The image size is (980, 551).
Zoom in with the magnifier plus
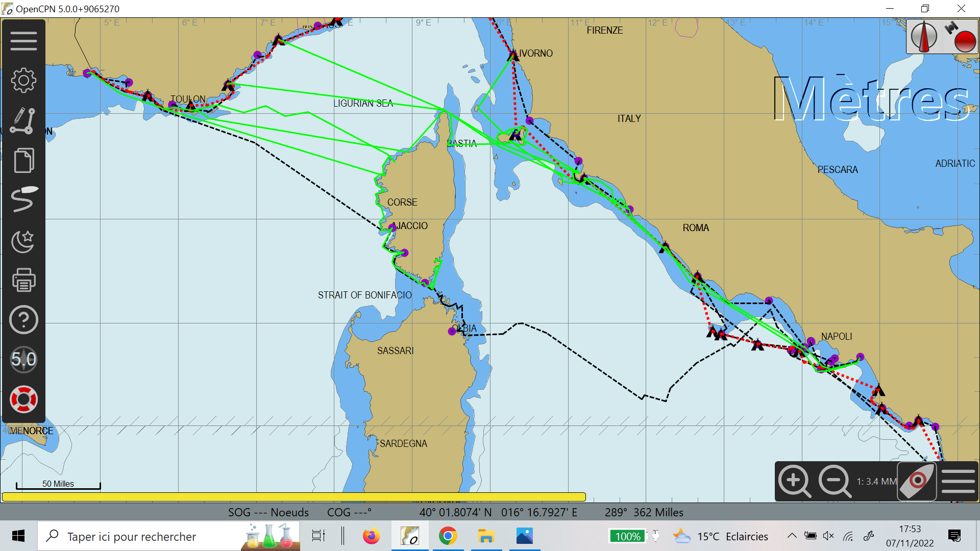pos(794,481)
